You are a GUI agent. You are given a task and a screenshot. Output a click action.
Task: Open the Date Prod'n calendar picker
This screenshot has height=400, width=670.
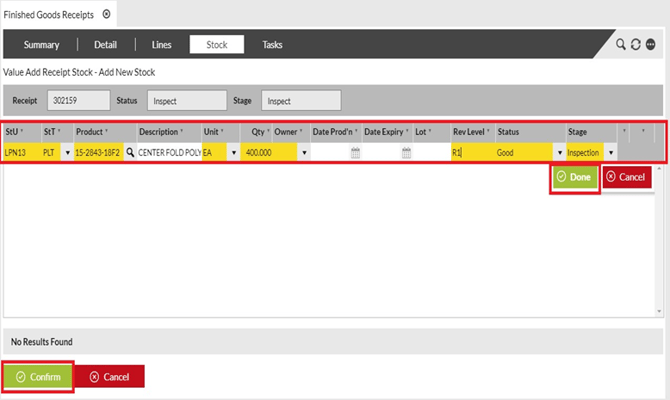355,153
